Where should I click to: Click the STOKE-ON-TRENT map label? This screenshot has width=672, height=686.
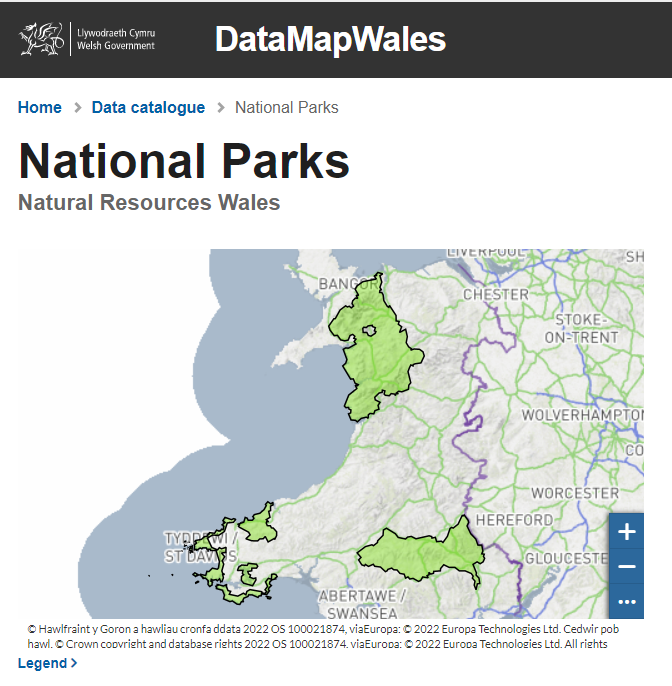tap(581, 329)
